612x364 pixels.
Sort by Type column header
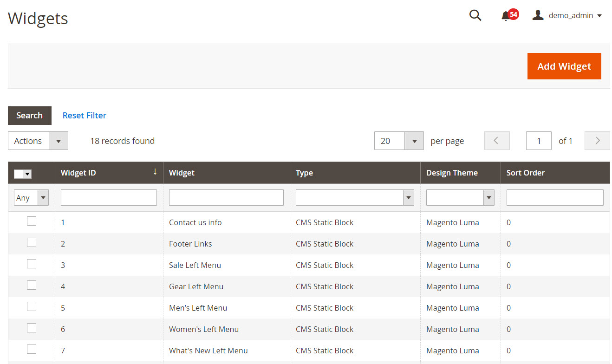pyautogui.click(x=355, y=173)
